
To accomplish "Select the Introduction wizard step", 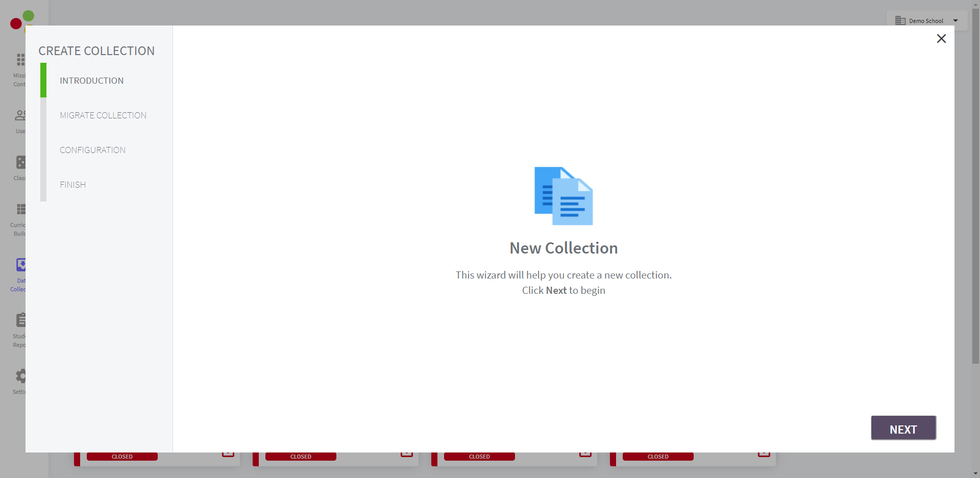I will (91, 81).
